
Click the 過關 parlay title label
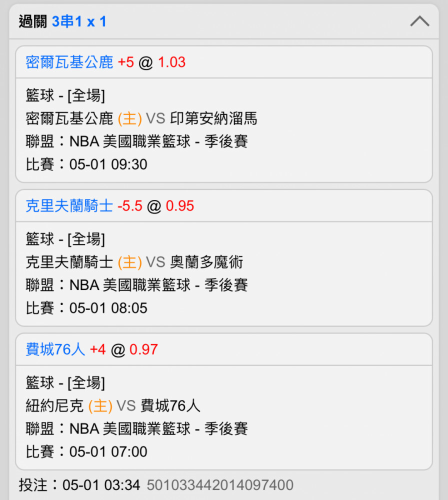(x=33, y=21)
